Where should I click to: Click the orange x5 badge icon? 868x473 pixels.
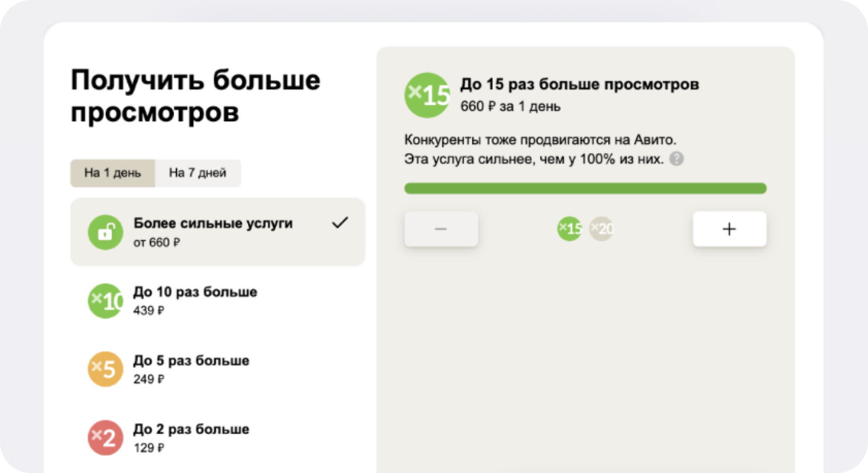click(106, 369)
